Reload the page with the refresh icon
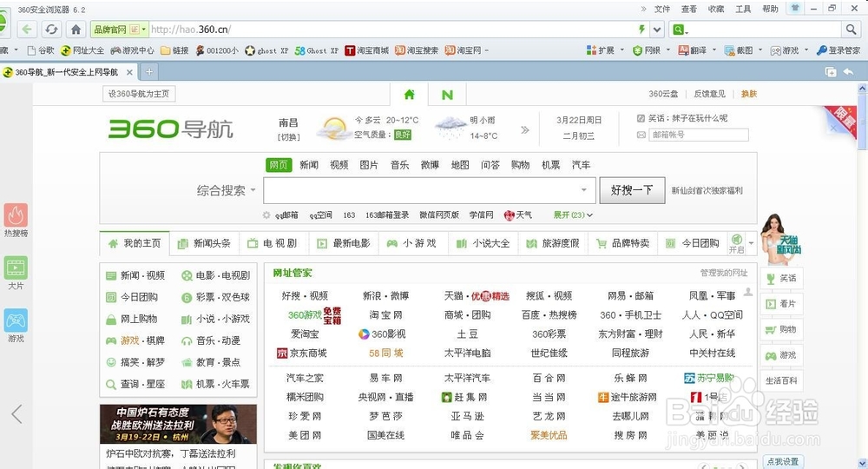The width and height of the screenshot is (868, 469). point(51,30)
